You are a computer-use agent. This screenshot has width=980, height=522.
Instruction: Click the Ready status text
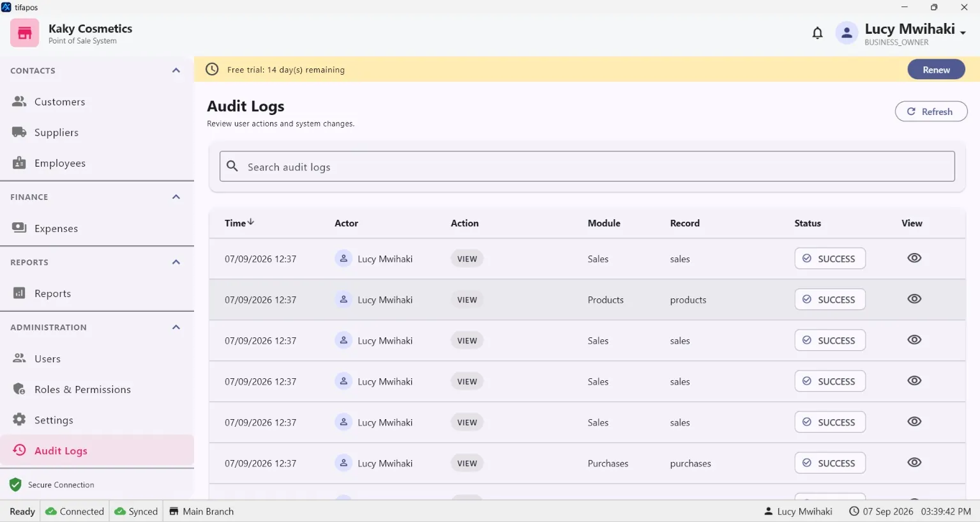(22, 511)
